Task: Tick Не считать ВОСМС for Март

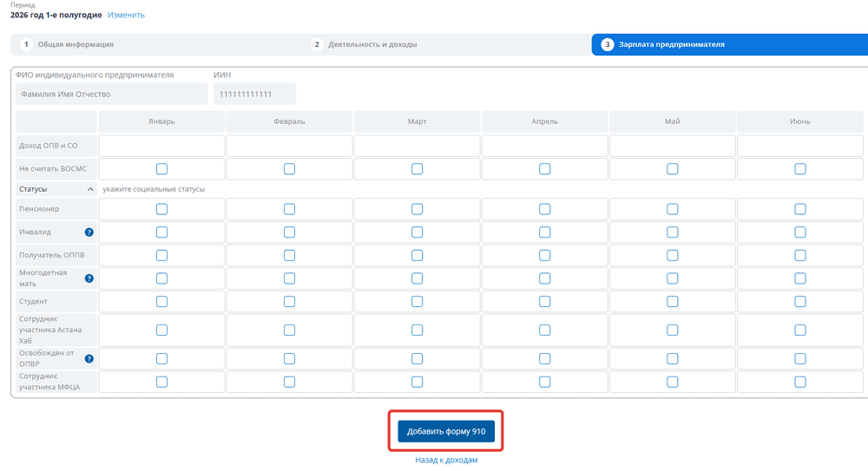Action: [x=417, y=169]
